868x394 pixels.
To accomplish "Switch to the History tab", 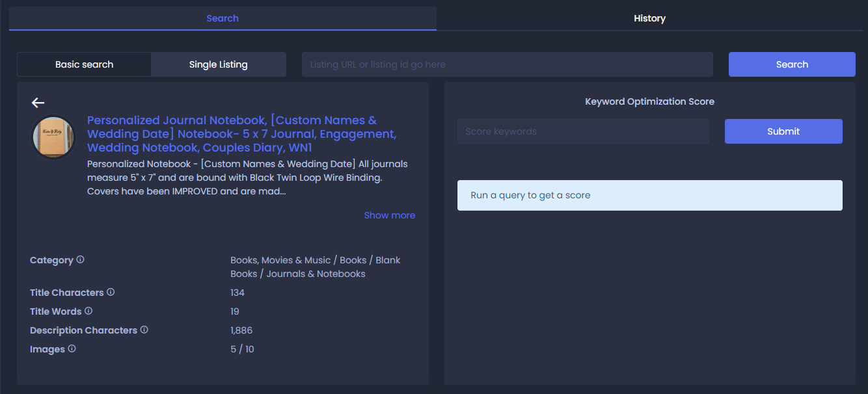I will [x=650, y=18].
